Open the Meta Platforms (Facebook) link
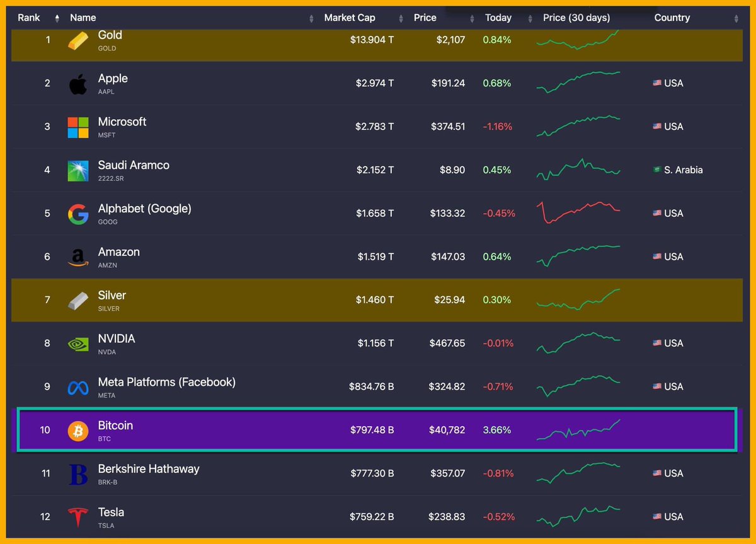The image size is (756, 544). 167,382
